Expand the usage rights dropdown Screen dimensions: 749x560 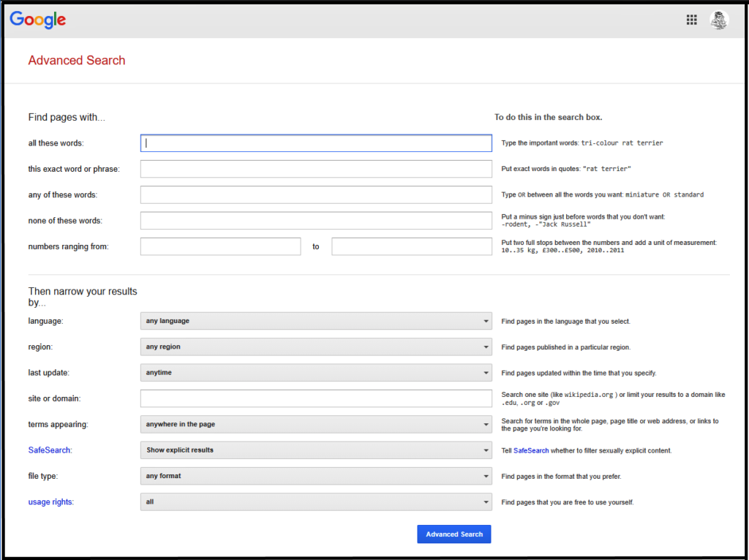click(x=316, y=502)
